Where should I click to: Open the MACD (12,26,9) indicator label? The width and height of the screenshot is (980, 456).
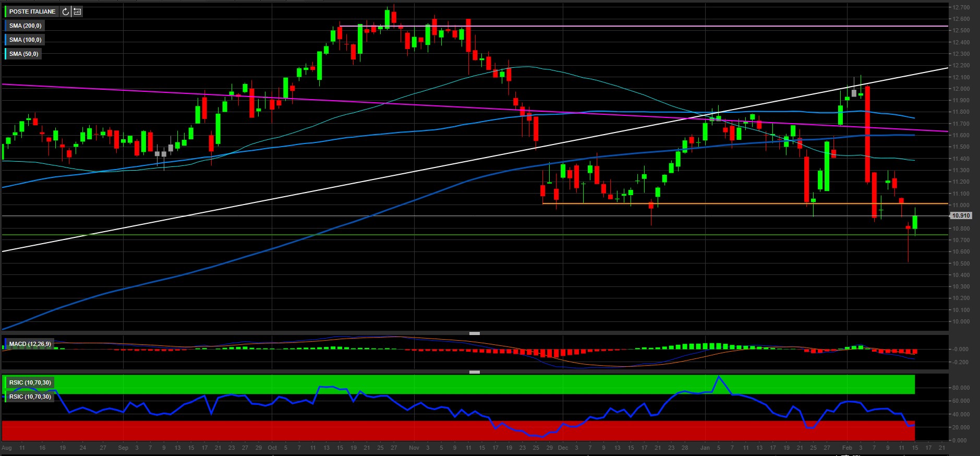pyautogui.click(x=30, y=344)
